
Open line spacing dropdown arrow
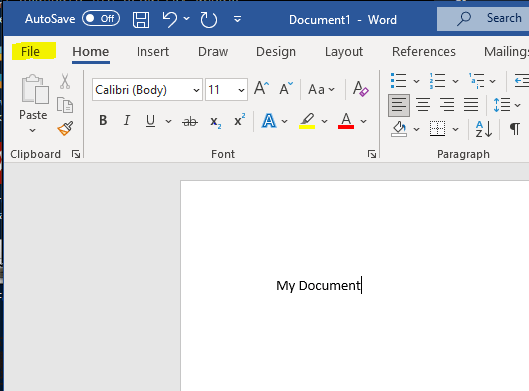point(518,105)
